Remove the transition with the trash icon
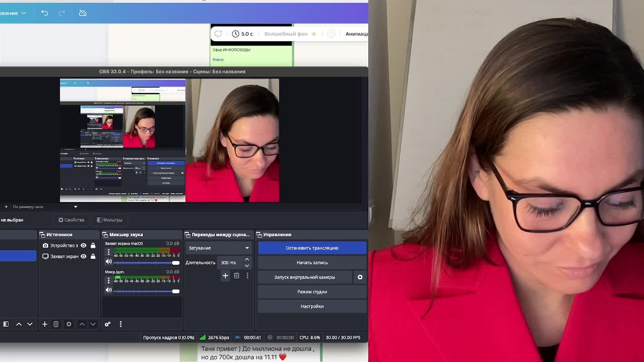644x362 pixels. (x=236, y=276)
